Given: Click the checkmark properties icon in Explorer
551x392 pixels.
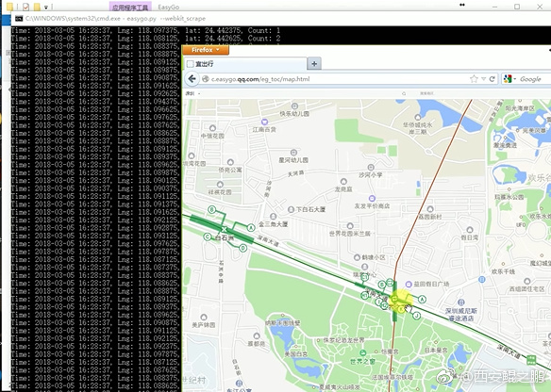Looking at the screenshot, I should pyautogui.click(x=25, y=7).
